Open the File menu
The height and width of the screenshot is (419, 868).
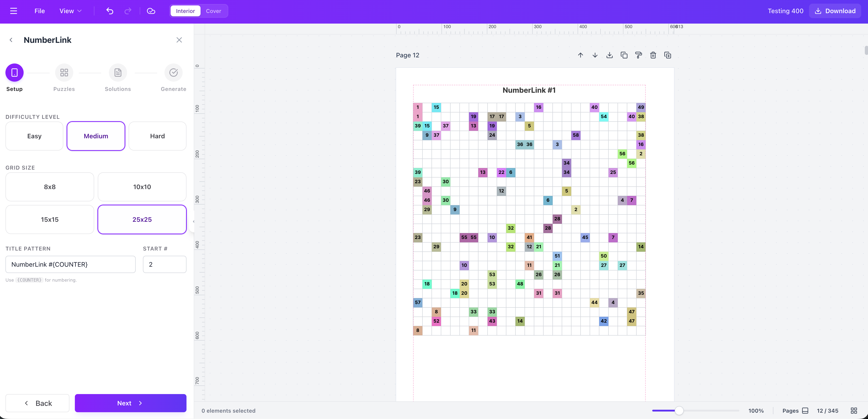point(39,11)
